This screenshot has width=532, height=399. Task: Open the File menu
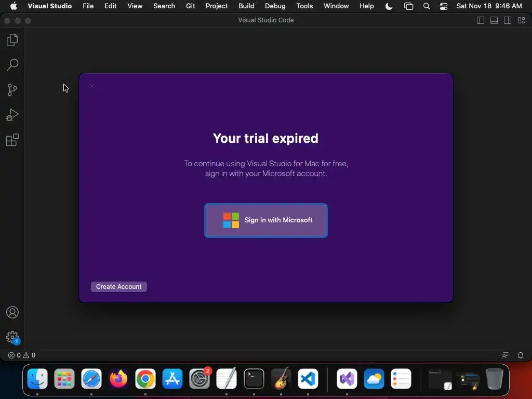(88, 6)
